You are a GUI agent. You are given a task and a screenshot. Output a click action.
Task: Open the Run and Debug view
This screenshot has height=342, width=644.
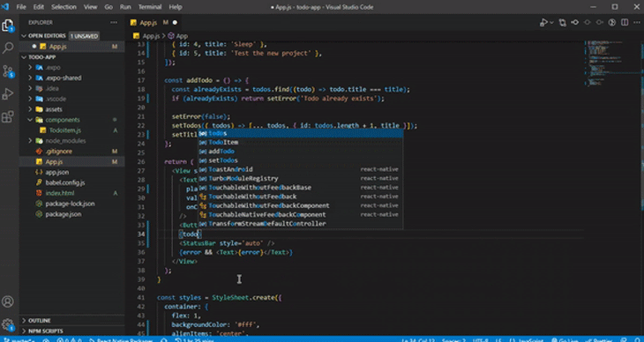pyautogui.click(x=8, y=94)
